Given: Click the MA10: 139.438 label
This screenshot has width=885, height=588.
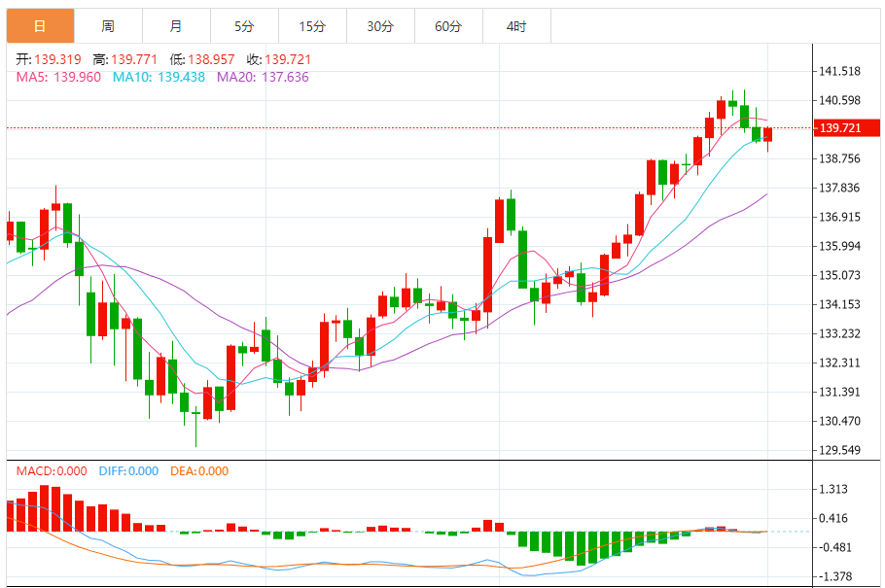Looking at the screenshot, I should (x=159, y=78).
